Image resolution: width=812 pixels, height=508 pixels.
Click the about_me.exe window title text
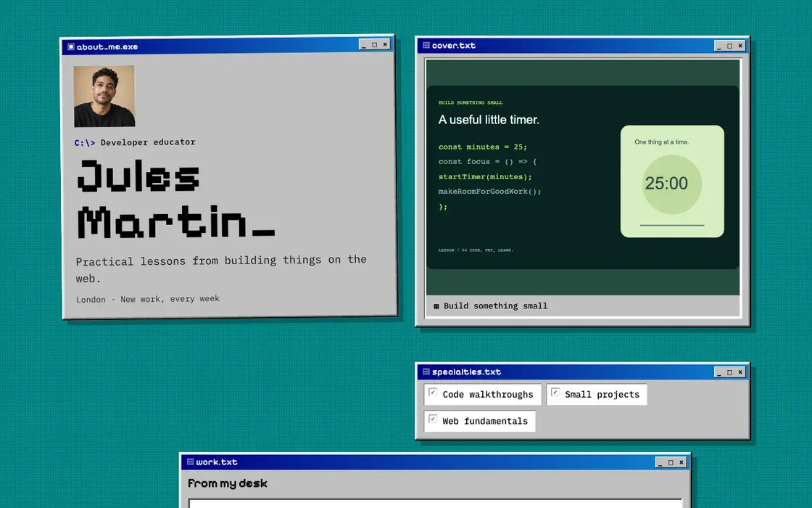pyautogui.click(x=107, y=46)
